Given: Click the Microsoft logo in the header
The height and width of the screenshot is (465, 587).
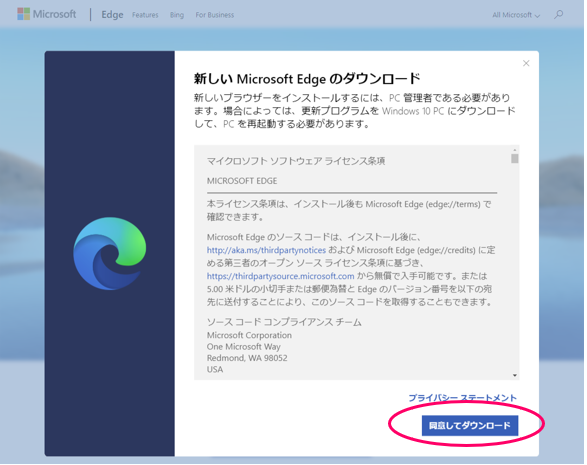Looking at the screenshot, I should tap(46, 14).
